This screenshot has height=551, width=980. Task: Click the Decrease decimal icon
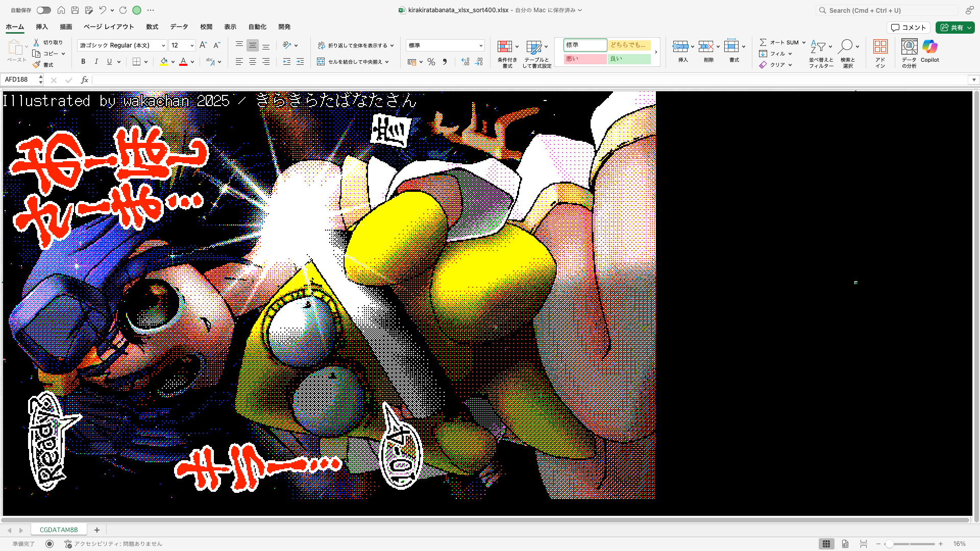tap(478, 62)
